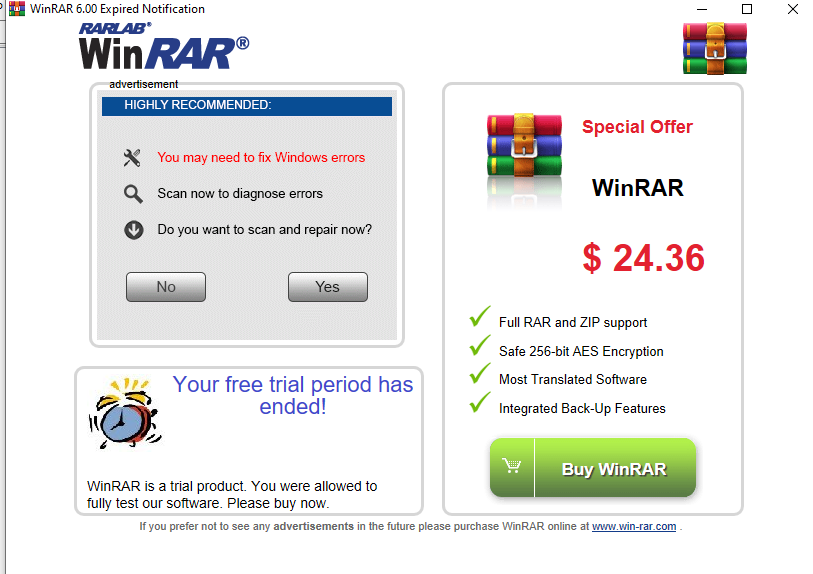The image size is (813, 574).
Task: Click the Buy WinRAR green button
Action: [593, 468]
